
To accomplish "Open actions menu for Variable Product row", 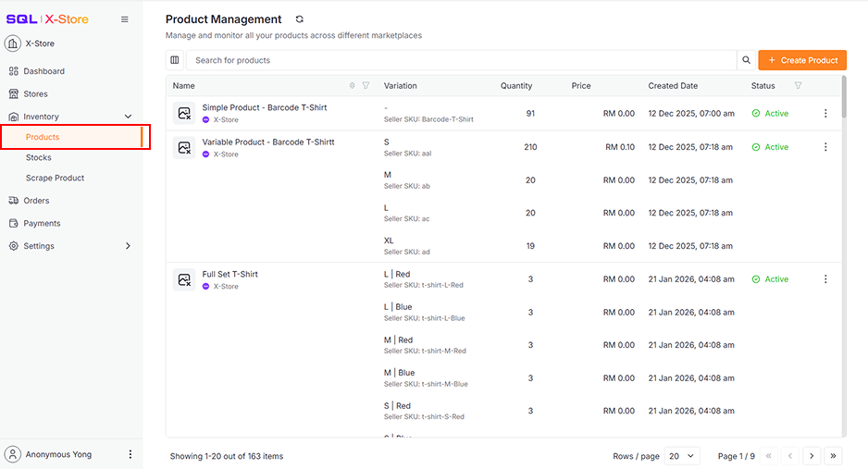I will (825, 147).
